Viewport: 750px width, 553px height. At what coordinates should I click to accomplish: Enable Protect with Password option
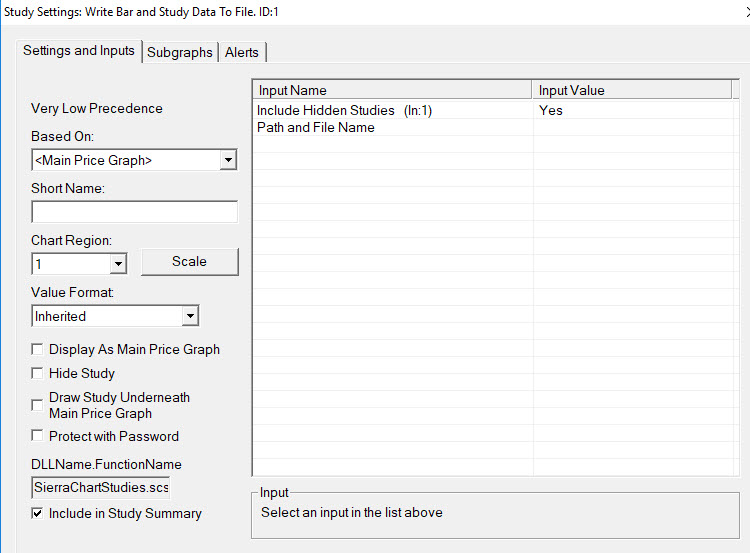coord(38,436)
